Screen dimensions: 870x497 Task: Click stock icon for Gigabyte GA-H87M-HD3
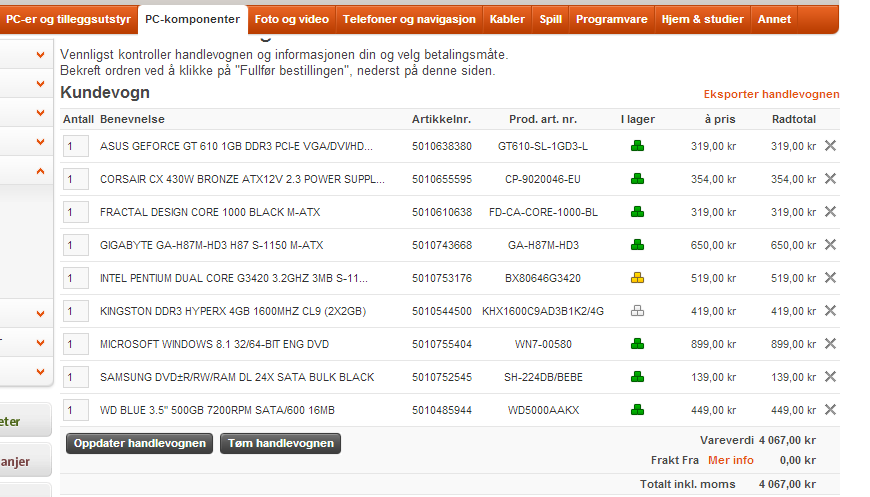tap(638, 245)
